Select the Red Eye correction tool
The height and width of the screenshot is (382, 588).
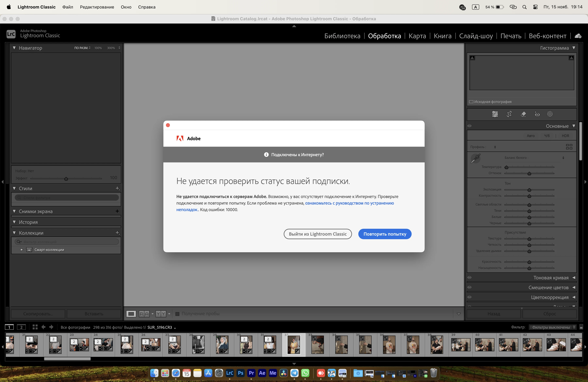[537, 114]
